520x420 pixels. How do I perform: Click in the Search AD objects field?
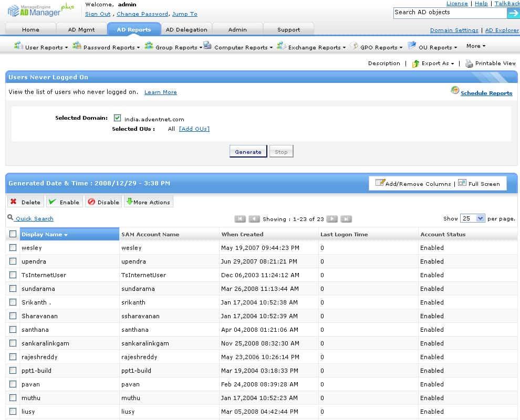(x=449, y=13)
